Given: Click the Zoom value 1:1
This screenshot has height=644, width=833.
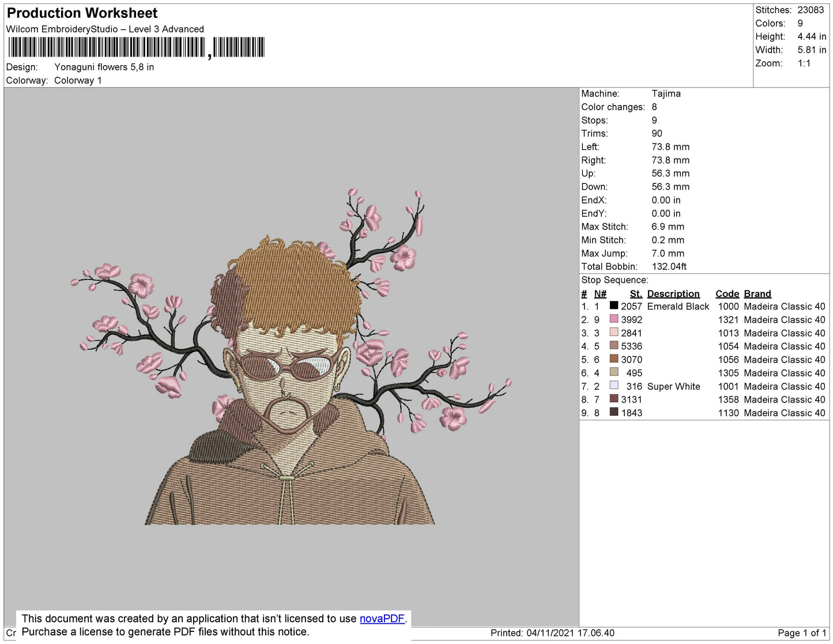Looking at the screenshot, I should pyautogui.click(x=804, y=63).
